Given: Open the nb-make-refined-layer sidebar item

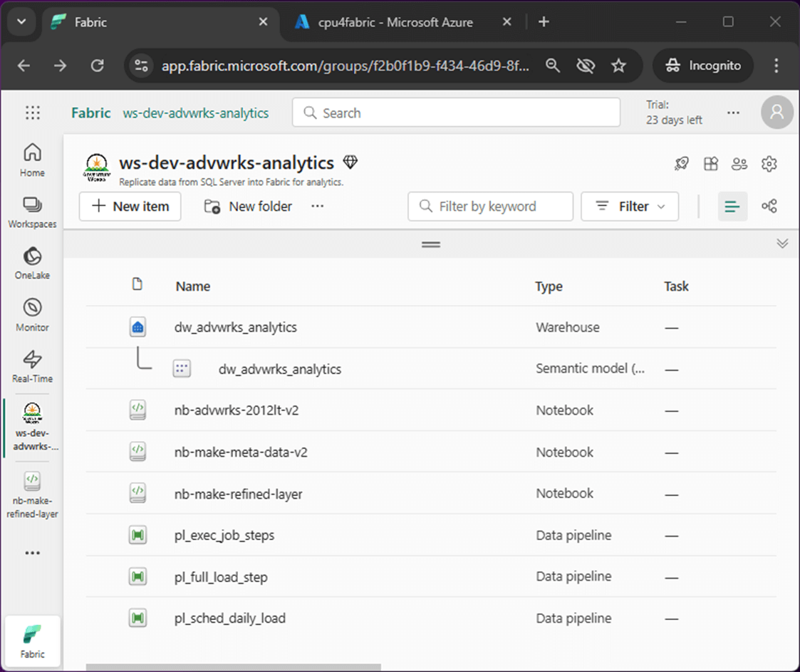Looking at the screenshot, I should tap(32, 493).
